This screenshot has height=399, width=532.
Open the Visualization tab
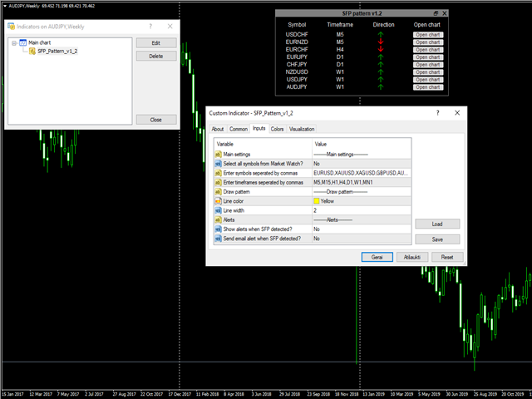302,129
